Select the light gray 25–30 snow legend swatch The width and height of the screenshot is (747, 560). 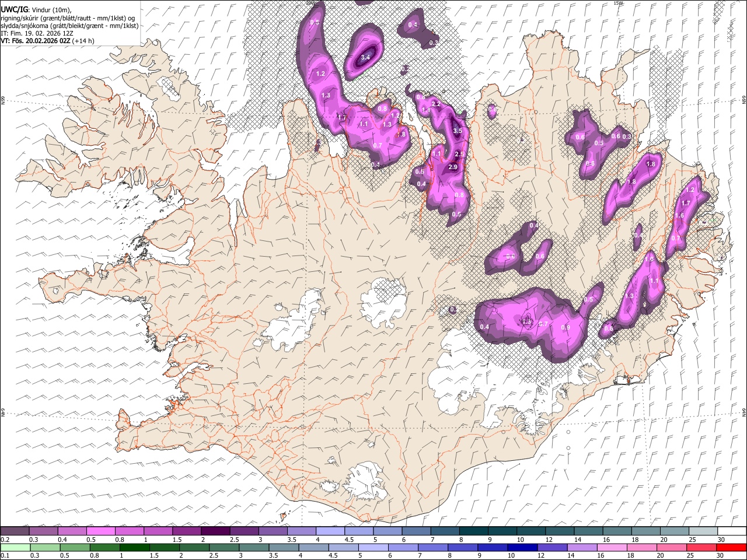(703, 531)
